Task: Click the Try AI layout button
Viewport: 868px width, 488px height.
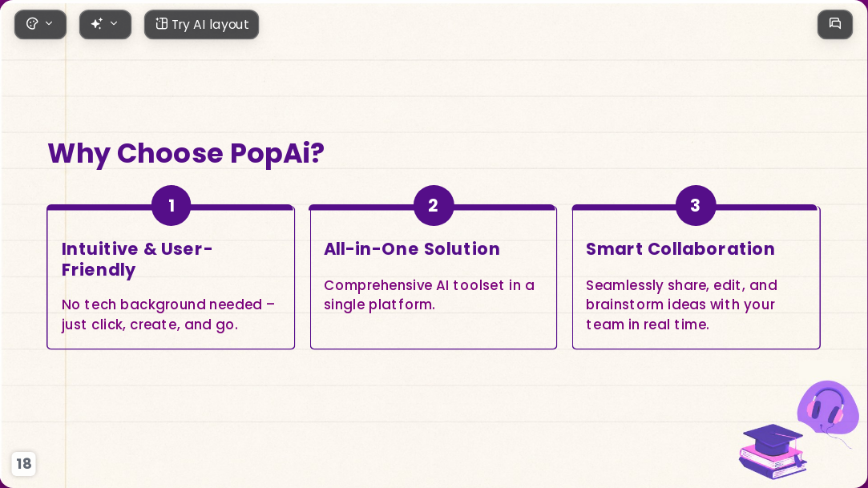Action: [x=201, y=24]
